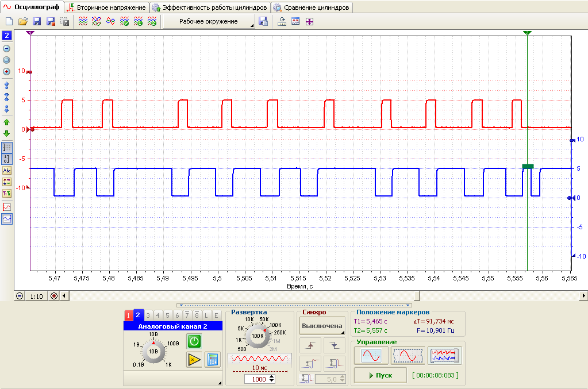
Task: Click the calculator icon in channel panel
Action: click(x=213, y=360)
